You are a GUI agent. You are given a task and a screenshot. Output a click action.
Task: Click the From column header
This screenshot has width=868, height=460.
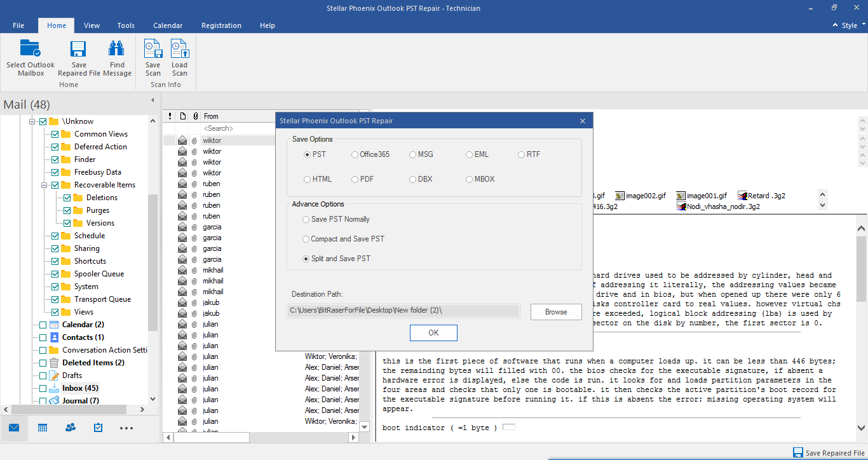238,116
